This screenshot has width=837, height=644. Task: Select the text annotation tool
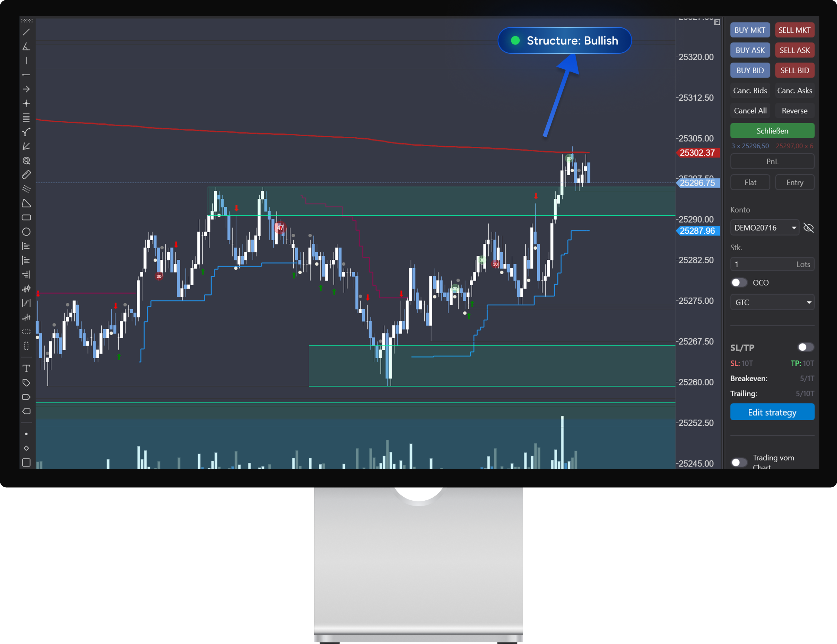[x=26, y=369]
